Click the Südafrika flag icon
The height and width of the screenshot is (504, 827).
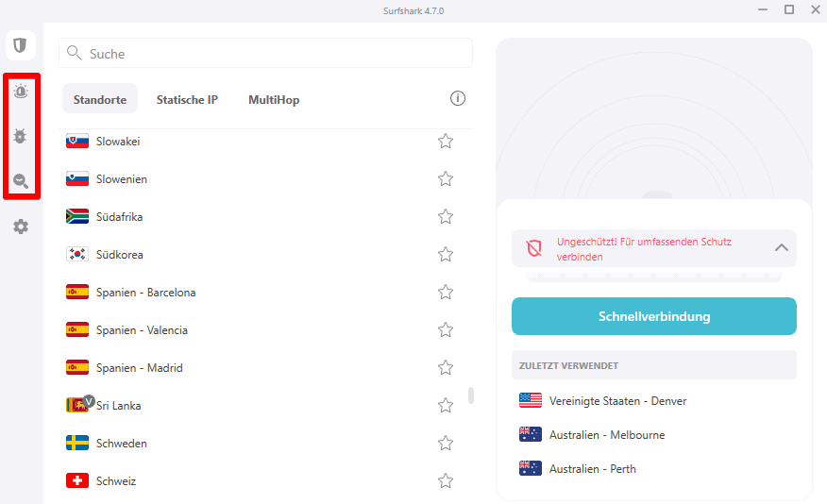click(77, 217)
